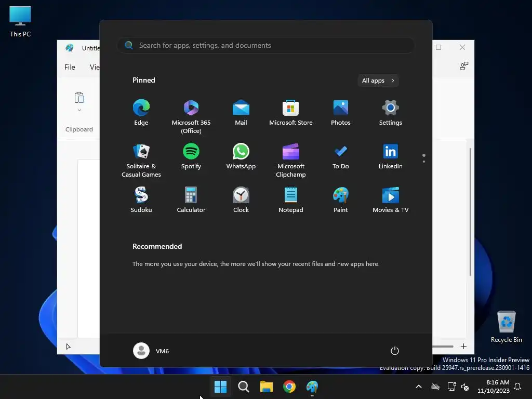The image size is (532, 399).
Task: Open the clock and date flyout
Action: (x=494, y=387)
